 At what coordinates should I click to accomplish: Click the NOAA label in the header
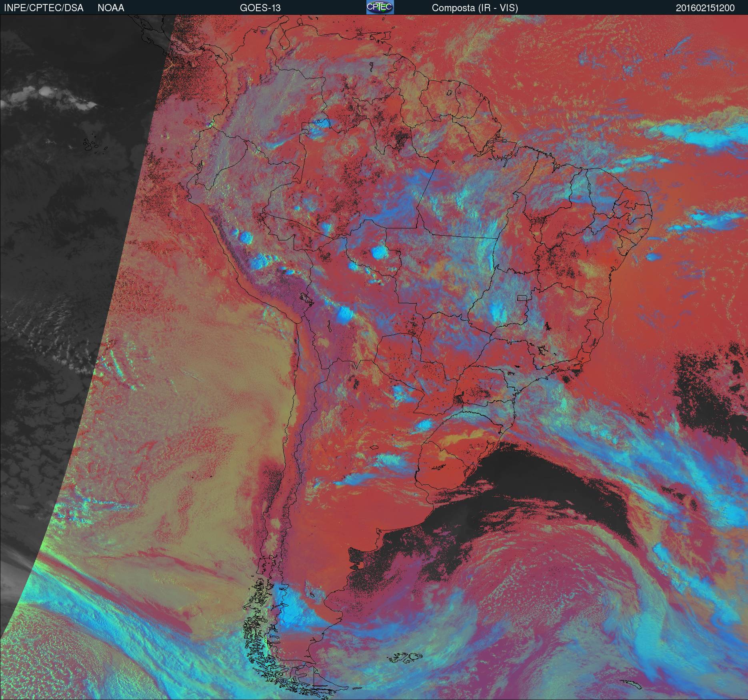111,8
